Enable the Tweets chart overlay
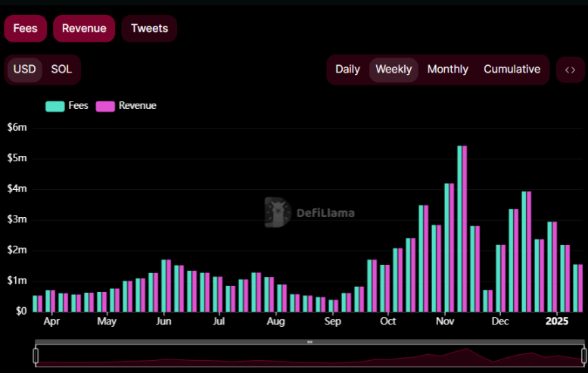This screenshot has width=588, height=373. tap(149, 29)
